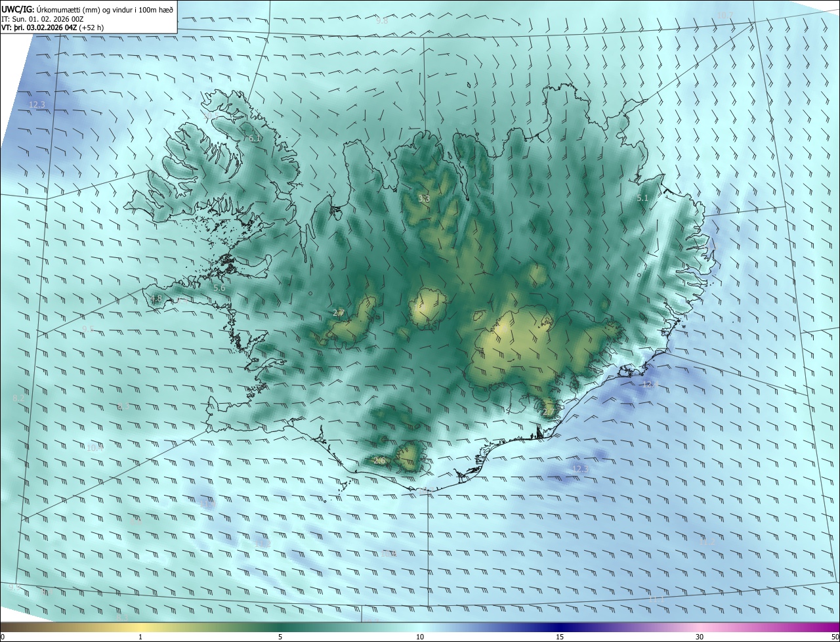Click the colorbar tick label 0

click(3, 637)
